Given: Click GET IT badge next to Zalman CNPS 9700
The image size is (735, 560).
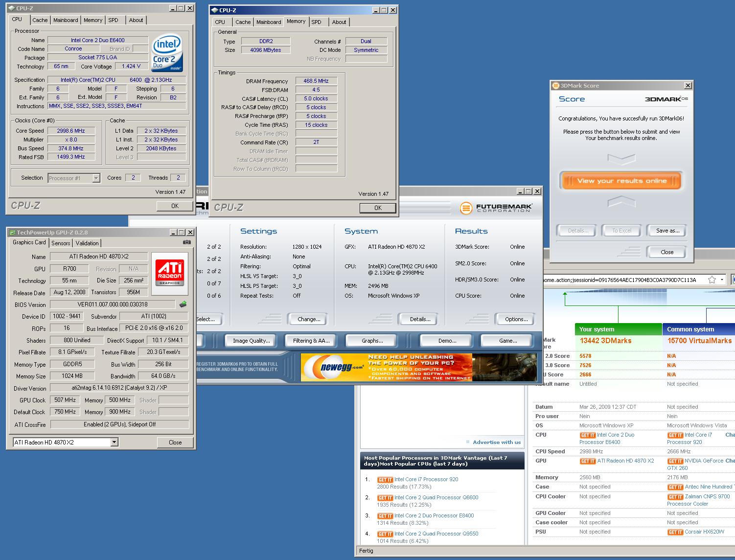Looking at the screenshot, I should point(675,497).
